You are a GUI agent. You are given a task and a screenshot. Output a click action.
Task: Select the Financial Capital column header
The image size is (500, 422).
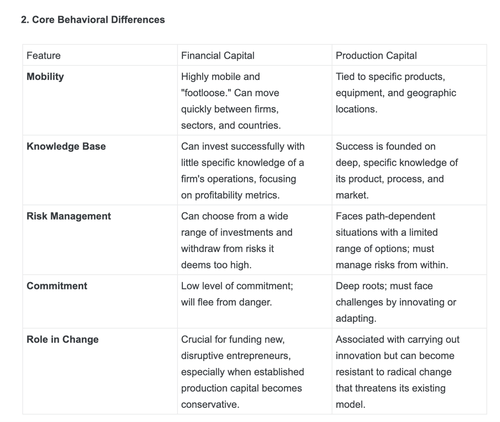pyautogui.click(x=218, y=55)
